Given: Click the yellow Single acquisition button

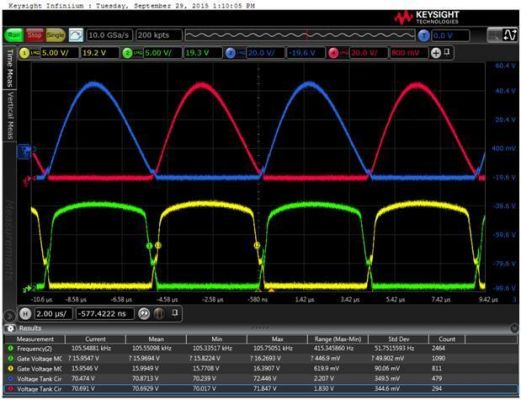Looking at the screenshot, I should (x=55, y=35).
